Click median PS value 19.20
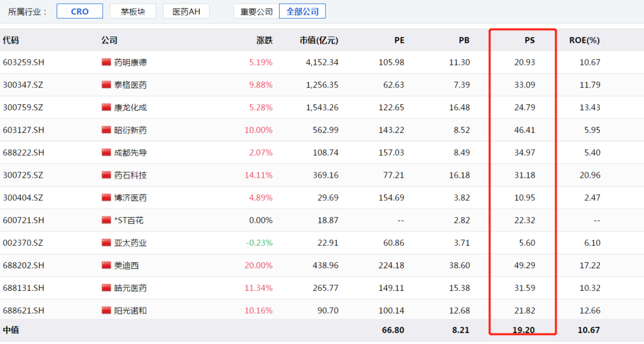Screen dimensions: 644x344 pyautogui.click(x=524, y=330)
